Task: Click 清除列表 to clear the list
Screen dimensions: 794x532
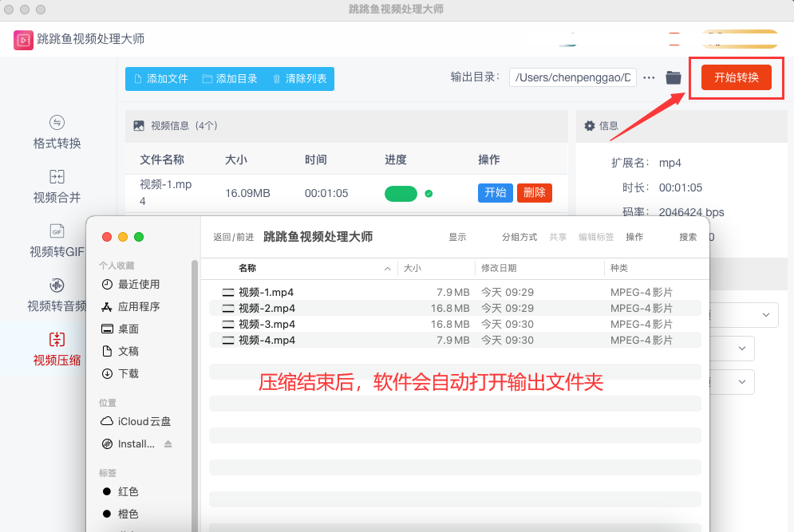Action: point(300,79)
